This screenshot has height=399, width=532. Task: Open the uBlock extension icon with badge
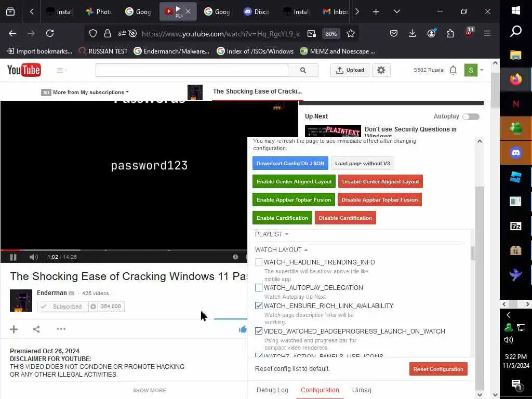469,33
